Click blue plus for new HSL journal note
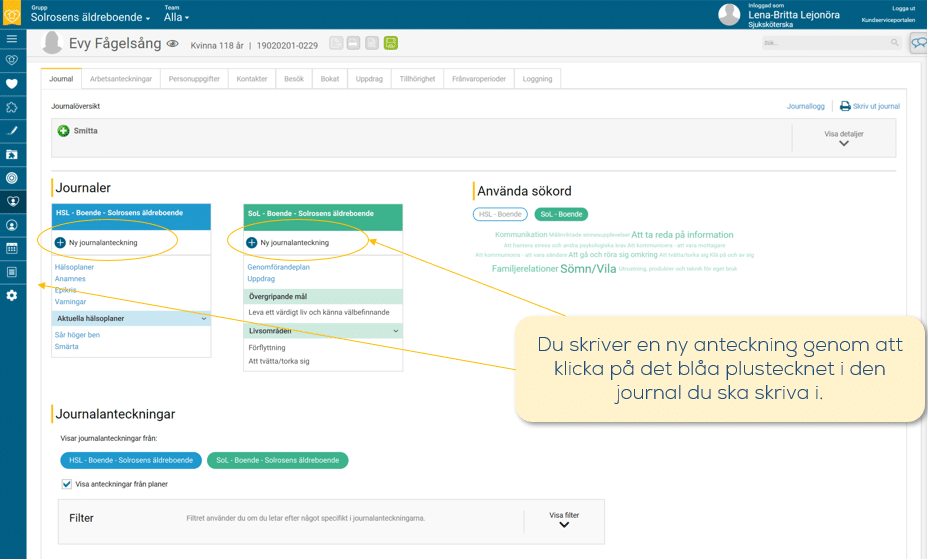The height and width of the screenshot is (559, 928). 60,243
